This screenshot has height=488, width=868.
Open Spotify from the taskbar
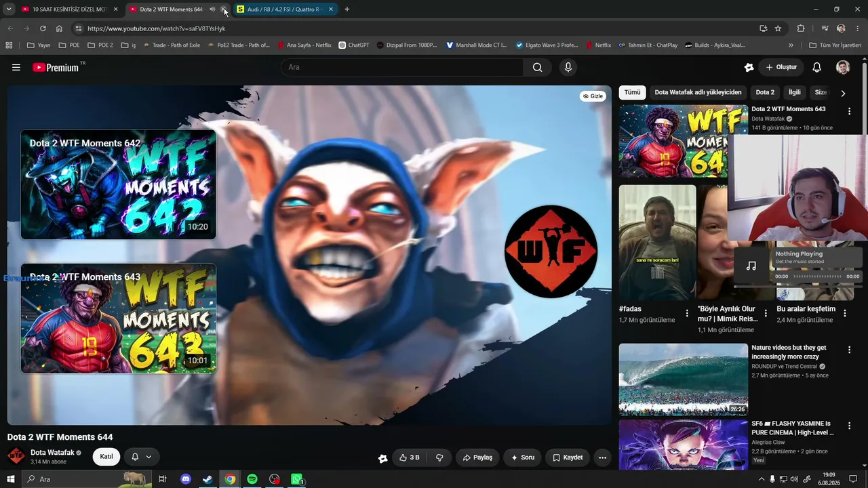252,479
